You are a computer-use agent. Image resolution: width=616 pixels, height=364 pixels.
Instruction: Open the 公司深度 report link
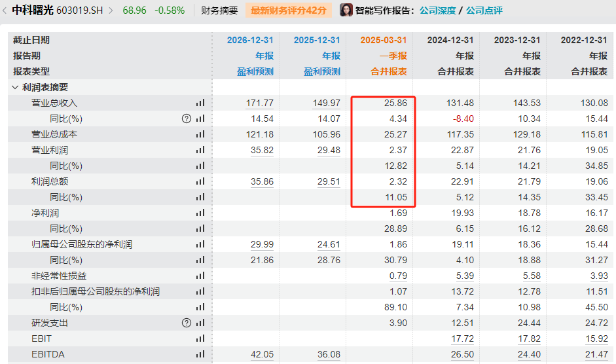[x=437, y=10]
